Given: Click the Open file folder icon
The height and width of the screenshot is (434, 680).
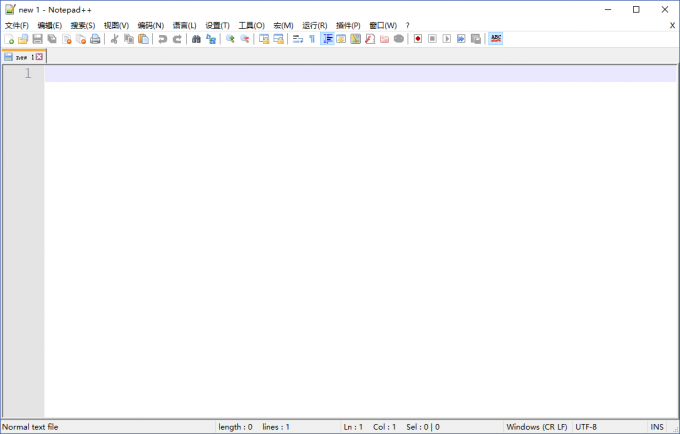Looking at the screenshot, I should [x=23, y=39].
